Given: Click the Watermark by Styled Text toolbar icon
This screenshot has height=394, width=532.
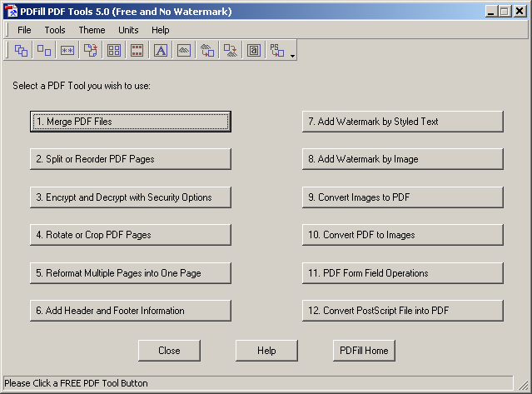Looking at the screenshot, I should 161,51.
